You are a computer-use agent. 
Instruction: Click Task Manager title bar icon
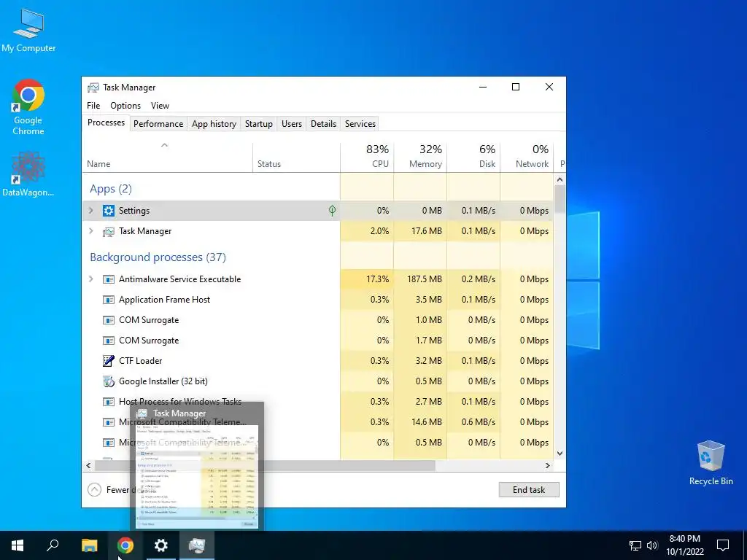[93, 87]
